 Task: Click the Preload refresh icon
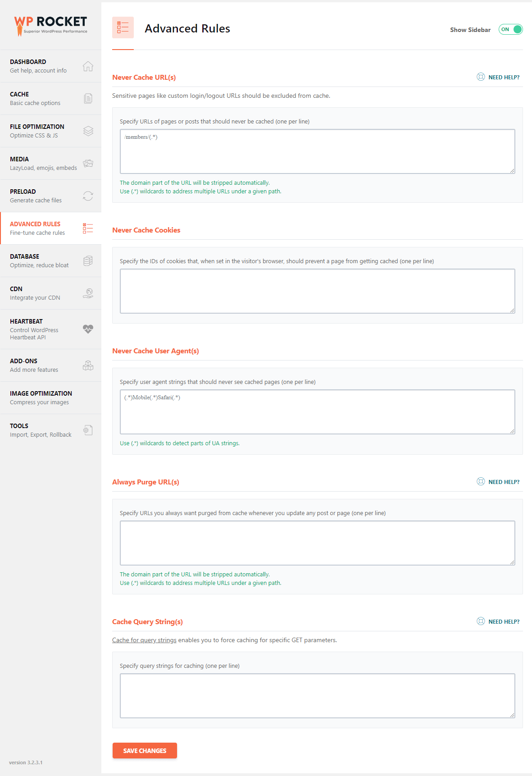tap(88, 196)
